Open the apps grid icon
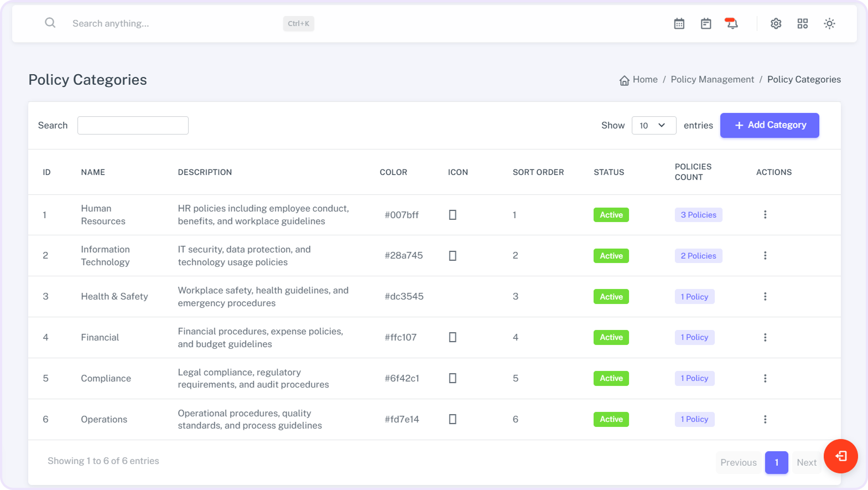The image size is (868, 490). [x=802, y=24]
